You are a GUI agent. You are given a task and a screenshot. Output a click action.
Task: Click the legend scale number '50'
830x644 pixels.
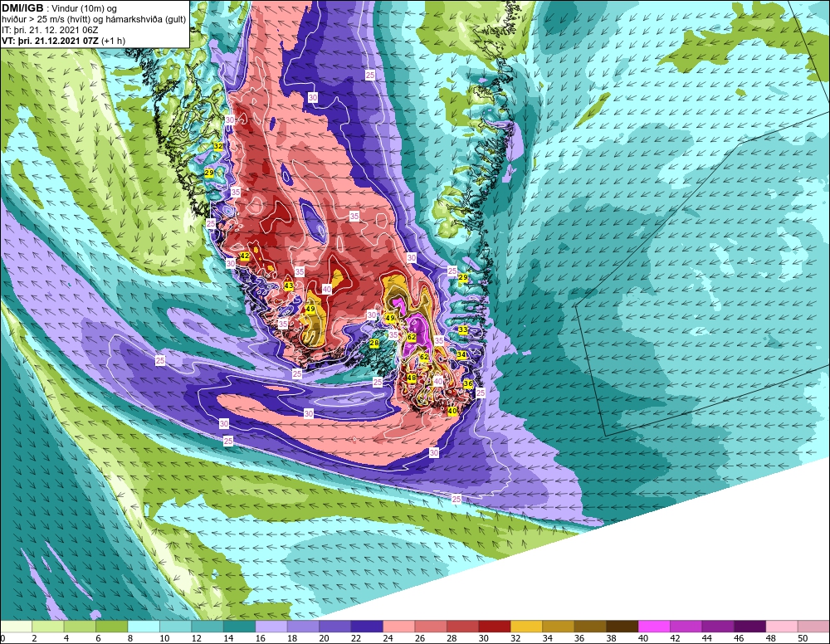tap(803, 638)
